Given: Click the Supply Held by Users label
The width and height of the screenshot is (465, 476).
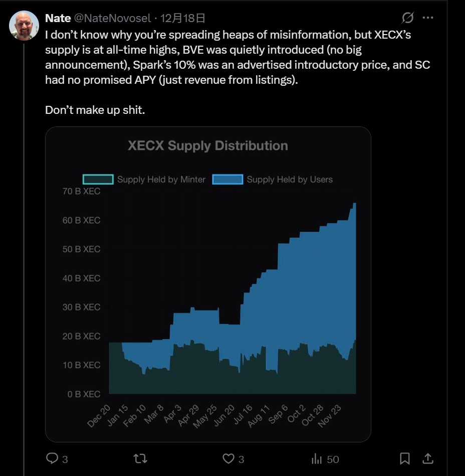Looking at the screenshot, I should [290, 180].
